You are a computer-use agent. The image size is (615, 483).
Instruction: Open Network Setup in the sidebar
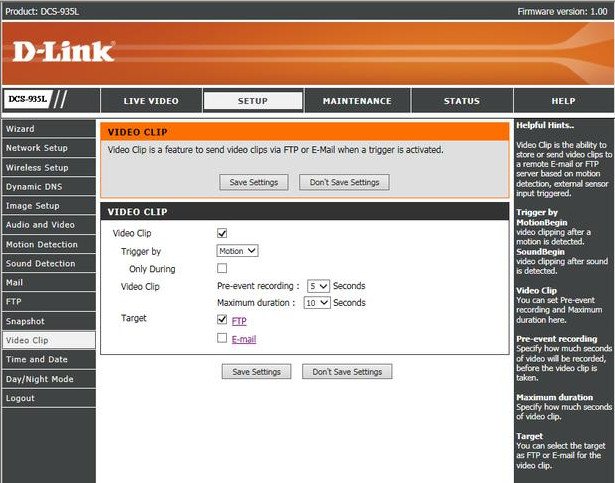(x=49, y=148)
